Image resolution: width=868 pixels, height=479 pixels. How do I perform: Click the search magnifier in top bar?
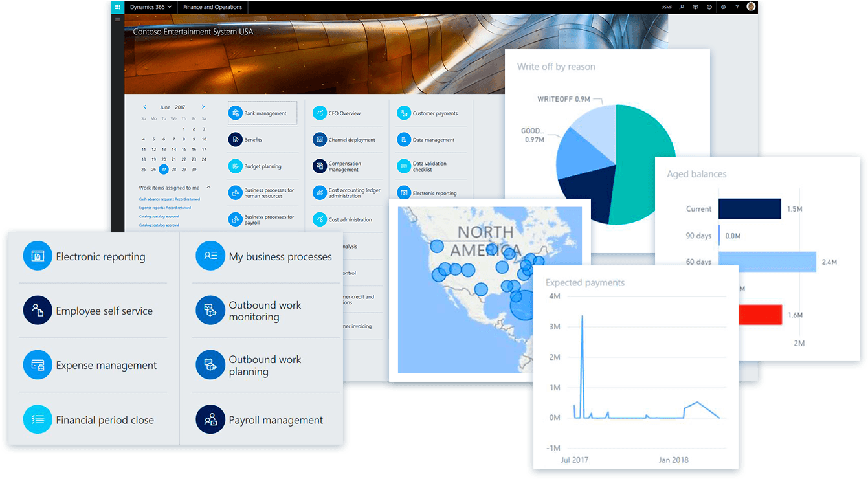682,7
